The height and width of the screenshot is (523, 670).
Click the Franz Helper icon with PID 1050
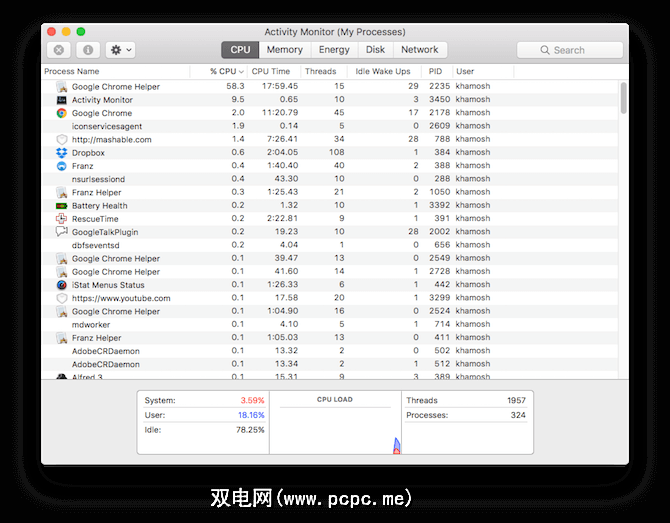coord(62,193)
